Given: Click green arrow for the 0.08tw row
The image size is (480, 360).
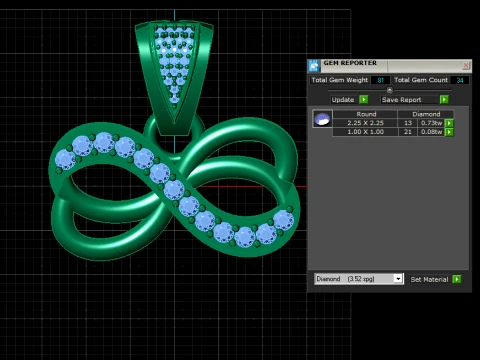Looking at the screenshot, I should (449, 132).
